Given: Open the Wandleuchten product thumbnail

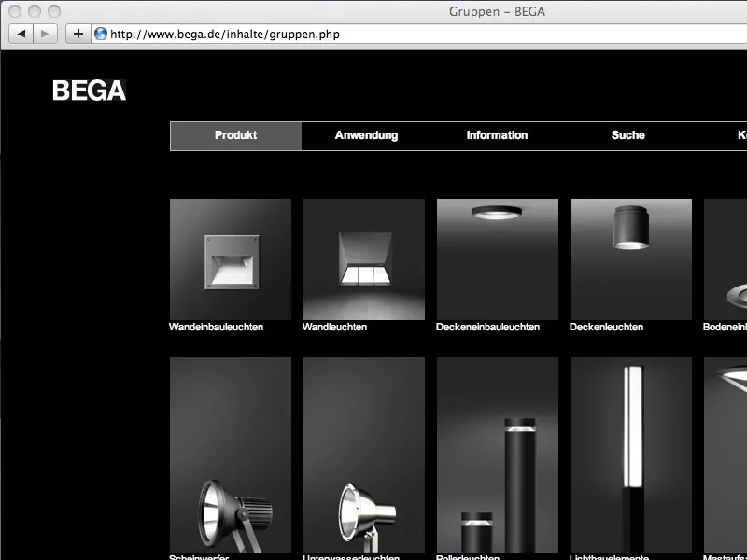Looking at the screenshot, I should click(364, 259).
